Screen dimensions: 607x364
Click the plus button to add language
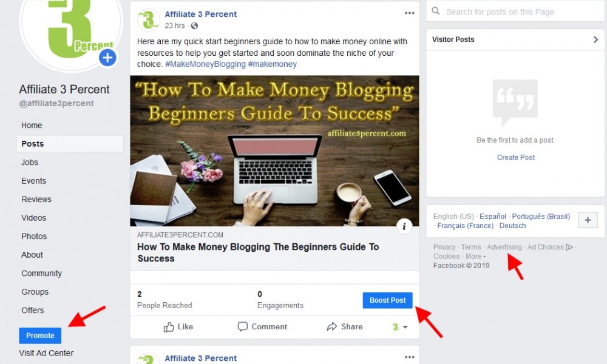(x=588, y=220)
